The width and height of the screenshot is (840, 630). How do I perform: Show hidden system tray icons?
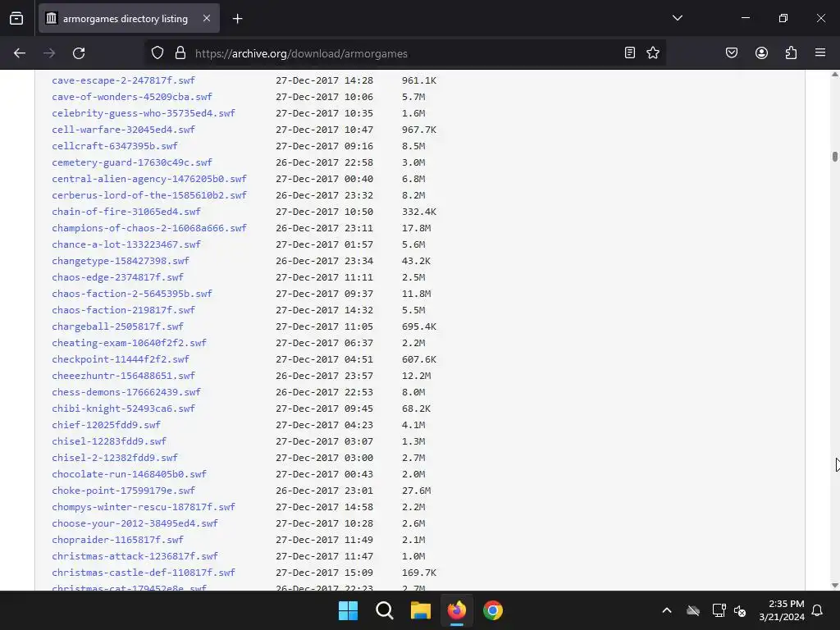[667, 610]
